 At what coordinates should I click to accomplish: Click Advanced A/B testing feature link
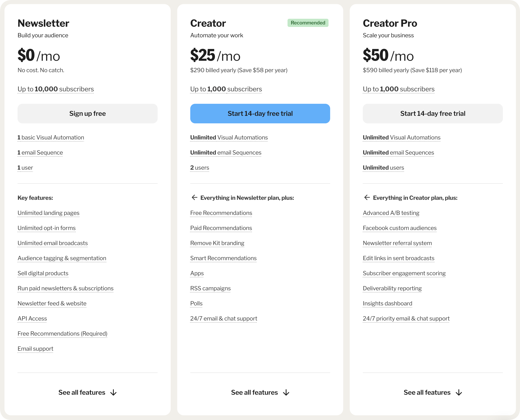pos(391,213)
